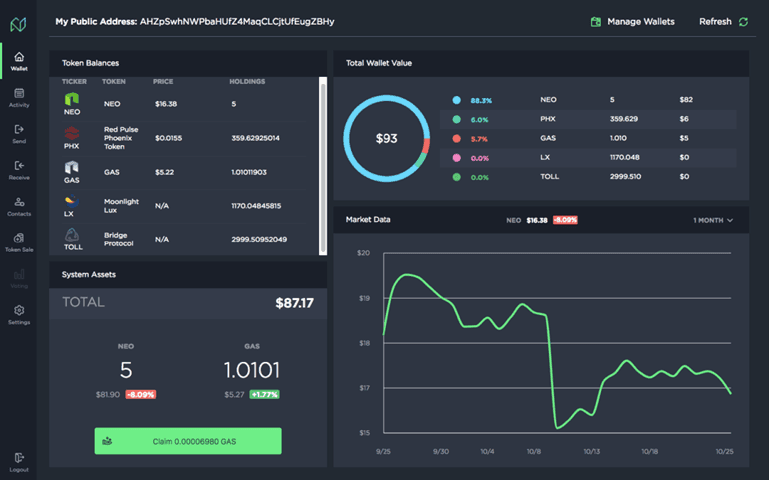Click the NEO -8.09% badge in System Assets
769x480 pixels.
coord(141,394)
